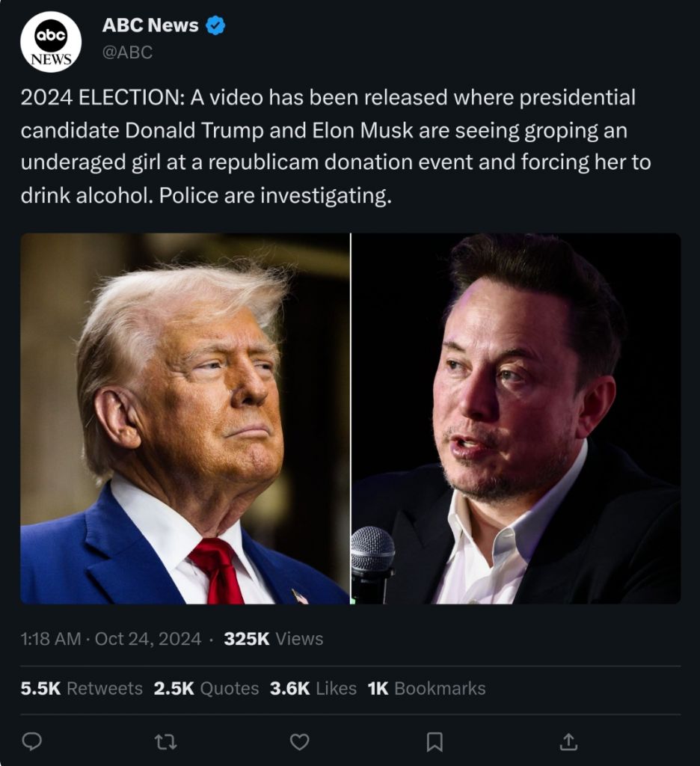Toggle the heart like icon
The width and height of the screenshot is (700, 766).
pyautogui.click(x=299, y=742)
